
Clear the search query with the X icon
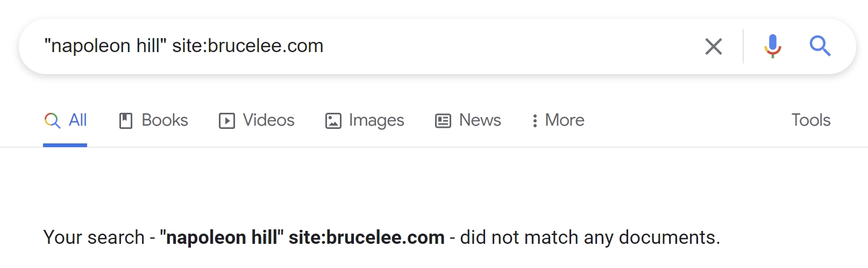coord(713,47)
